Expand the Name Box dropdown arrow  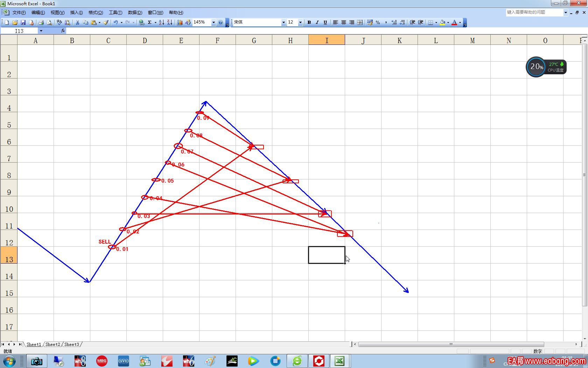[x=41, y=31]
